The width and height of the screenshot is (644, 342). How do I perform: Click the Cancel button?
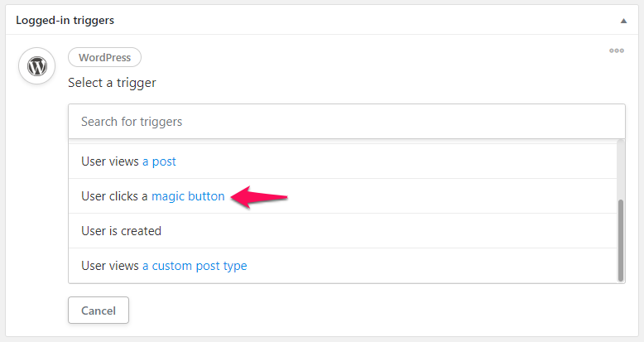[x=99, y=311]
